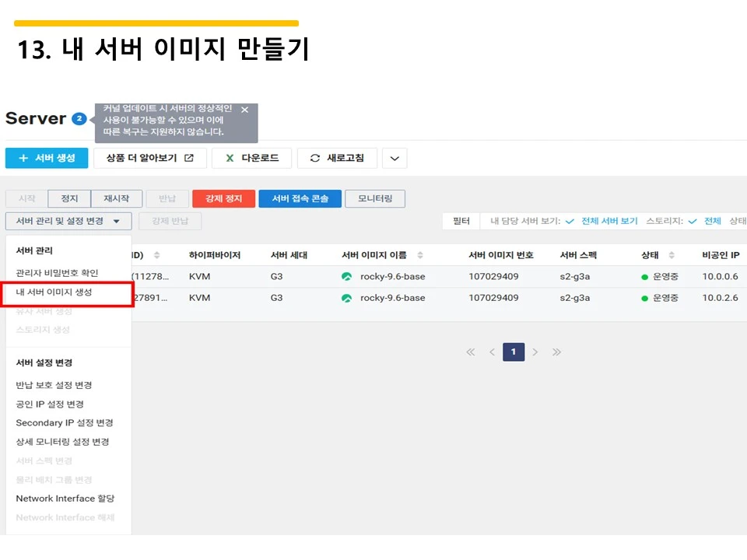Toggle the 내 담당 서버 보기 filter checkmark

[570, 221]
